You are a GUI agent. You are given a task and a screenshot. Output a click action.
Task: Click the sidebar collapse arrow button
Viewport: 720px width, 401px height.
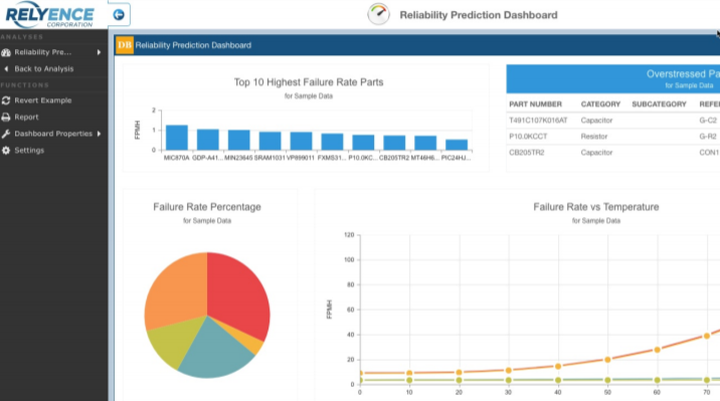tap(119, 14)
